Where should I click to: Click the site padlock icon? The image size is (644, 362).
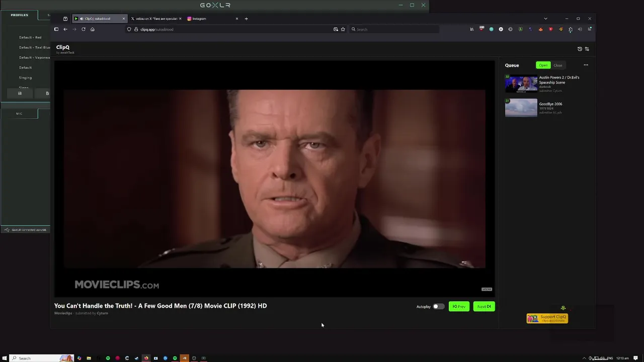136,29
